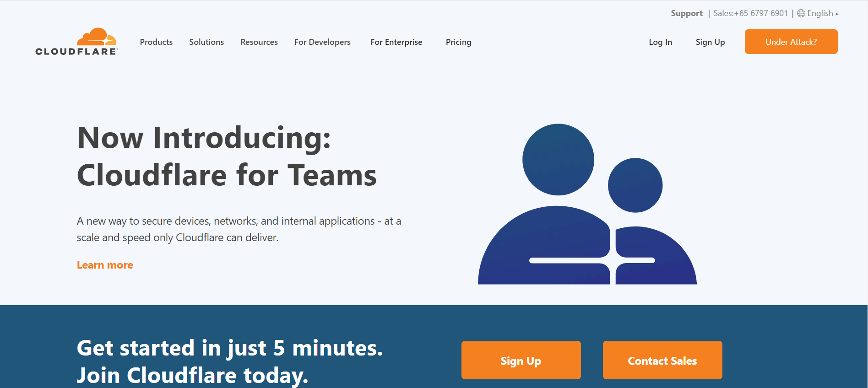Click the 'Now Introducing: Cloudflare for Teams' heading

coord(227,156)
